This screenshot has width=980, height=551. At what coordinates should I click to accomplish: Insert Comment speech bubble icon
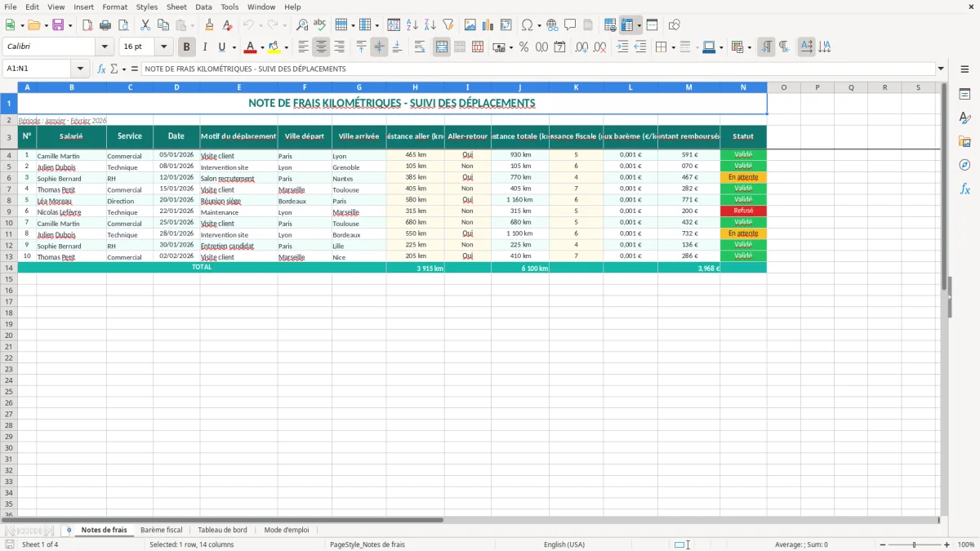[570, 25]
